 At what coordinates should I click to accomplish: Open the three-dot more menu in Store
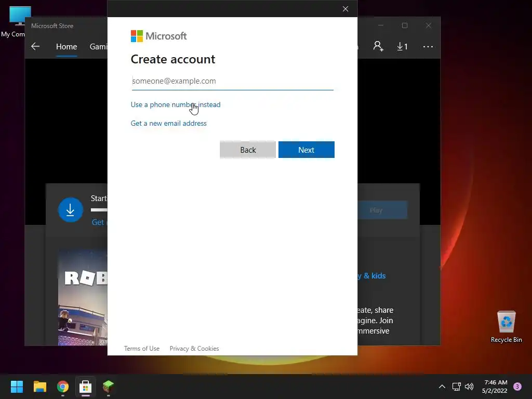[428, 46]
